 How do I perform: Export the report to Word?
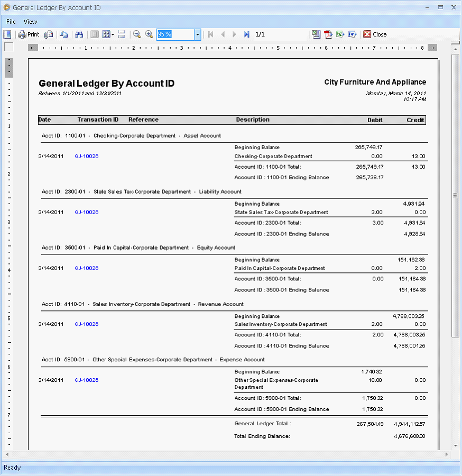coord(352,34)
